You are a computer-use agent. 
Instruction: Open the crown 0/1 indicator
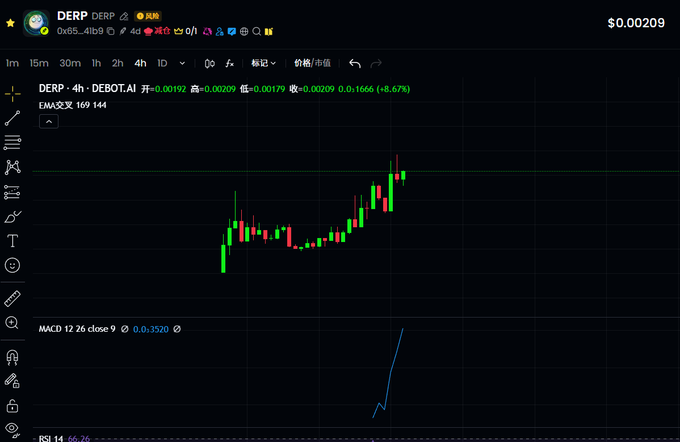tap(186, 31)
